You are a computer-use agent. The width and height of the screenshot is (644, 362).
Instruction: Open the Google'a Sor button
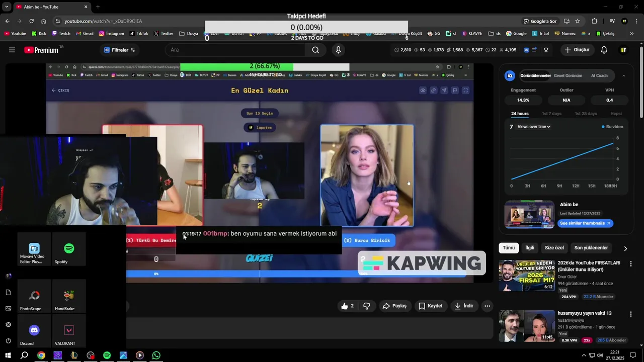point(540,21)
